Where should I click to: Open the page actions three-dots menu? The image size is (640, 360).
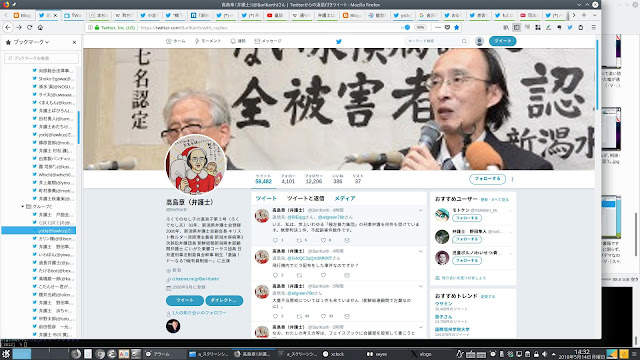438,27
